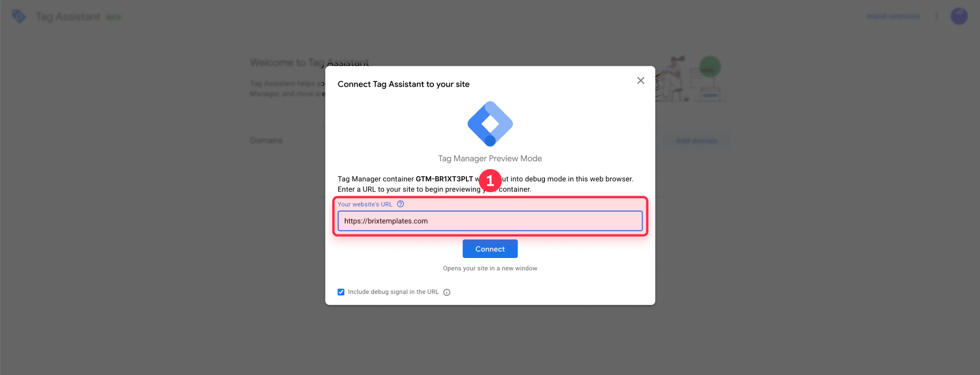This screenshot has height=375, width=980.
Task: Click the GTM-BR1XT3PLT container text
Action: click(444, 179)
